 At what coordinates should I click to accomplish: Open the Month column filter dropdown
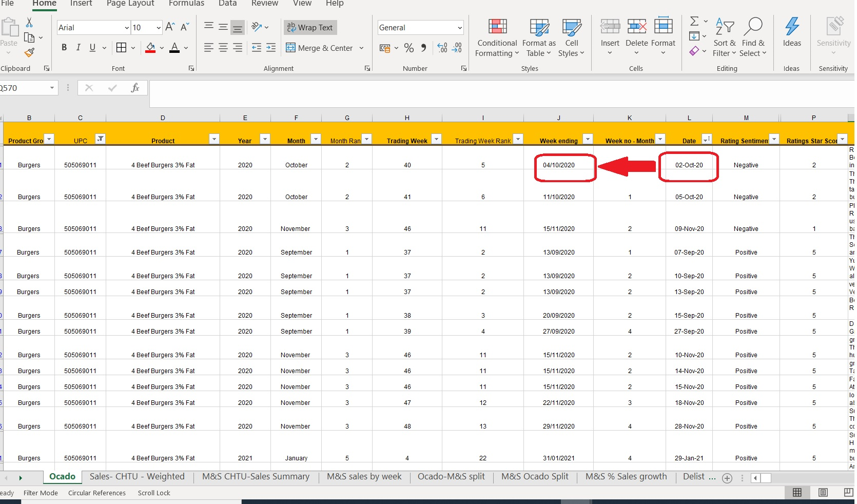coord(316,139)
